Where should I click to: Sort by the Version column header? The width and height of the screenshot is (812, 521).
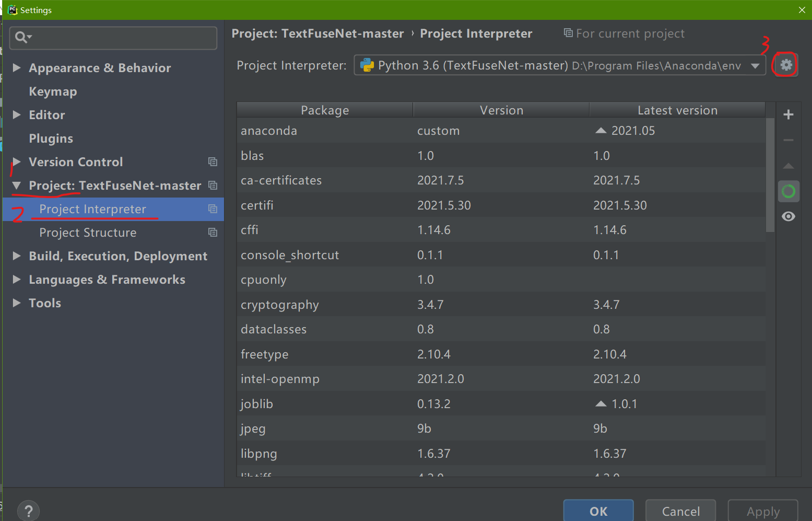tap(501, 110)
